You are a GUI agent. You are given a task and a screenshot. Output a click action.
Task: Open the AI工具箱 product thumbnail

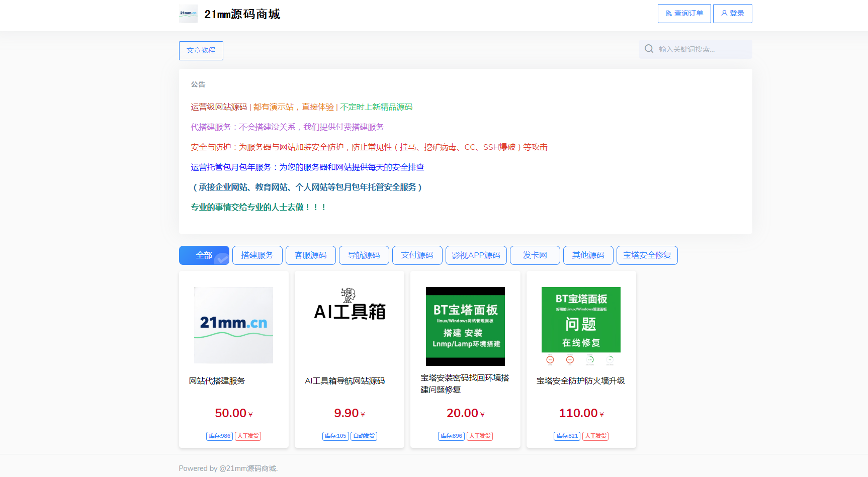click(x=350, y=325)
